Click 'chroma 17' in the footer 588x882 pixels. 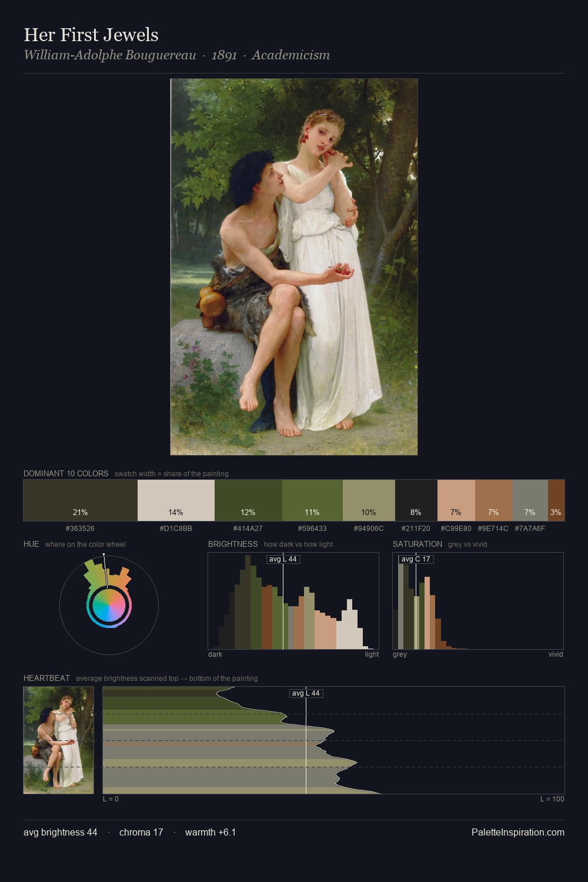coord(141,832)
